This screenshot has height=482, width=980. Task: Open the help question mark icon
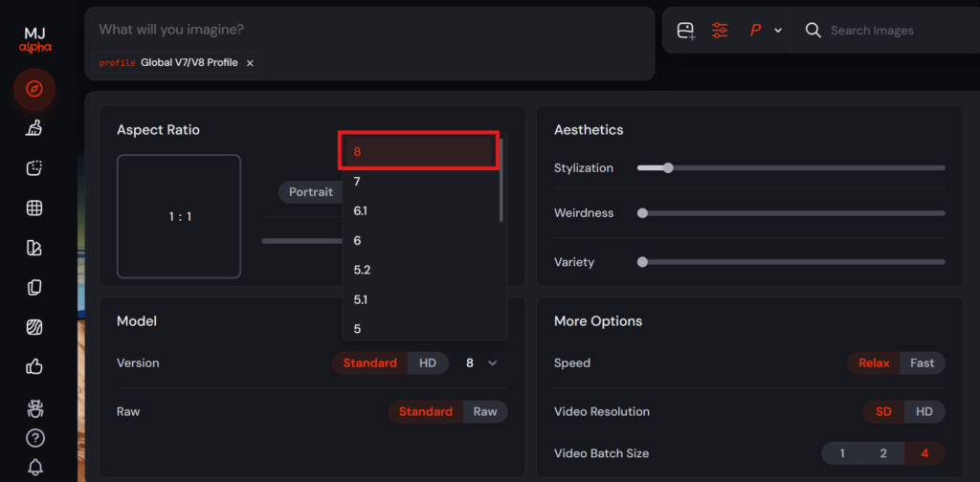click(34, 439)
